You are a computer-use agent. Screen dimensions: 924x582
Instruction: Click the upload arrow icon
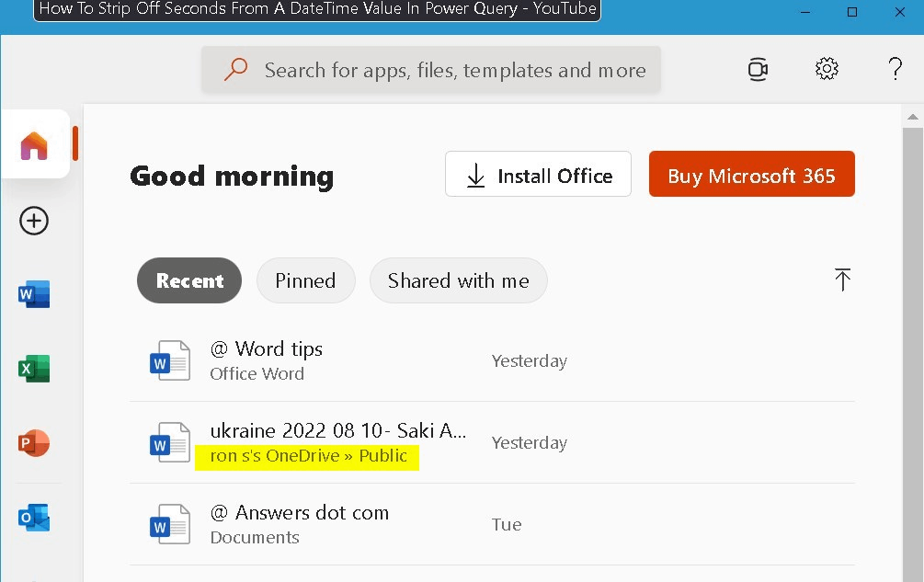843,280
